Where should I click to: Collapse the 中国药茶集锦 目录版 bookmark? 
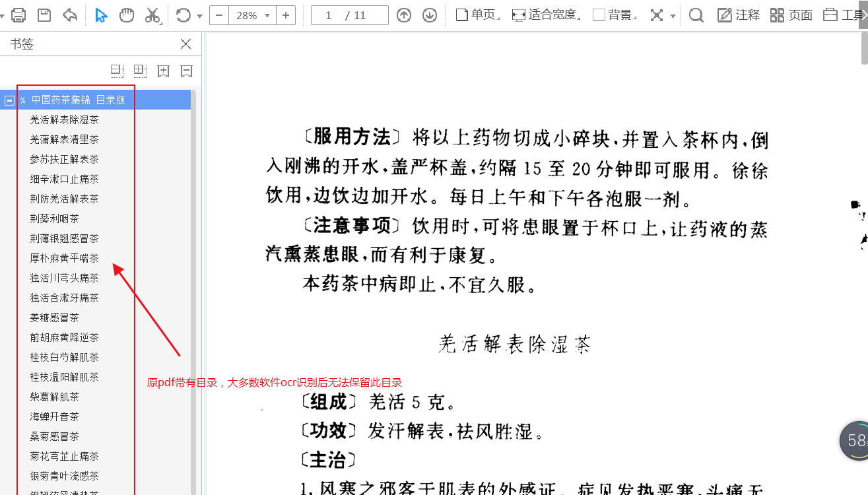[x=9, y=100]
